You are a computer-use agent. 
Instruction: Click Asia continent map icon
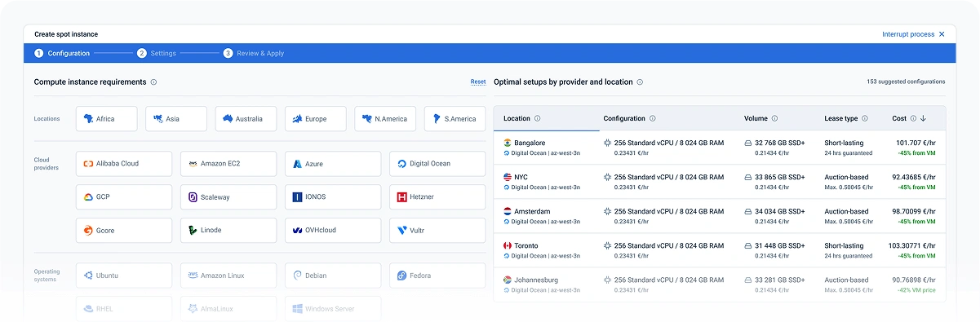click(x=158, y=119)
